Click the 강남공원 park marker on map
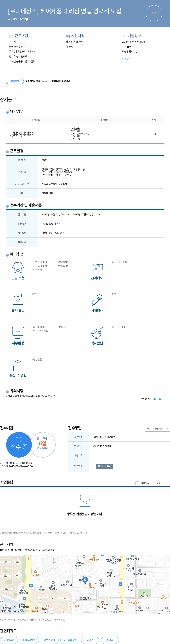The height and width of the screenshot is (644, 170). [144, 593]
